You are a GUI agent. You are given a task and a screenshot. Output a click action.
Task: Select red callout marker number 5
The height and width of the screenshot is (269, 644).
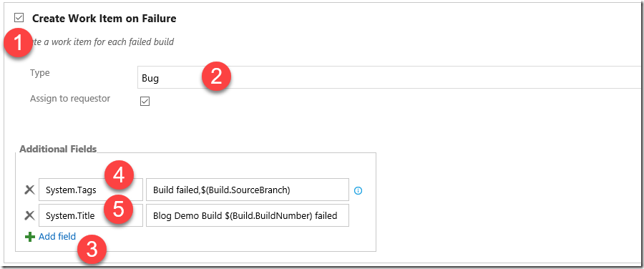click(x=118, y=209)
